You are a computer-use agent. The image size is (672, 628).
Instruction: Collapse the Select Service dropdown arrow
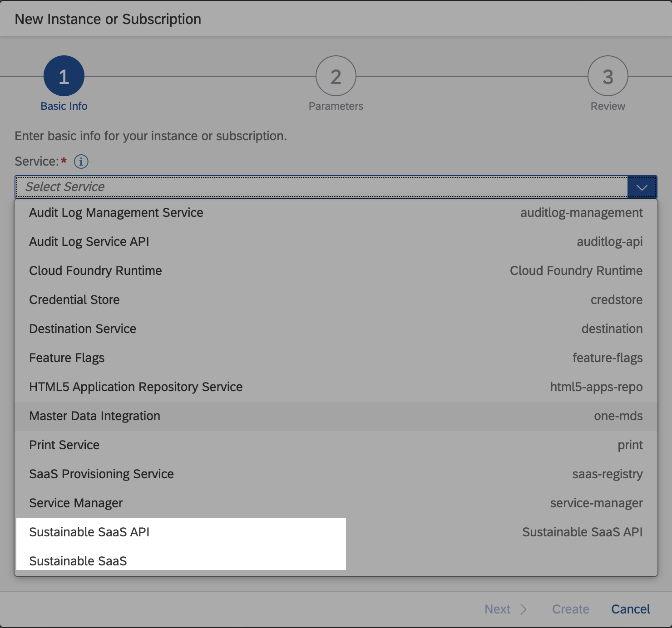click(642, 187)
